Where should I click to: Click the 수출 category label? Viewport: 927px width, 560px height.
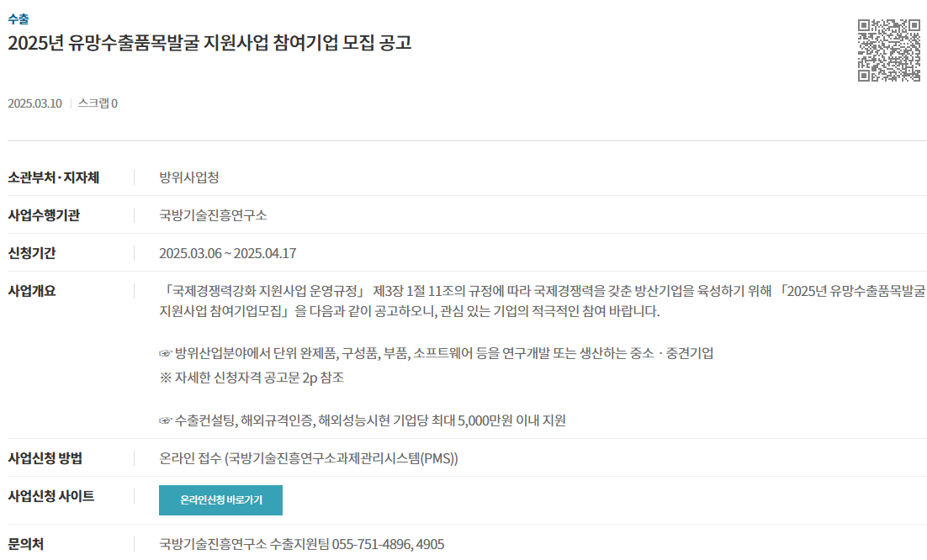[19, 19]
